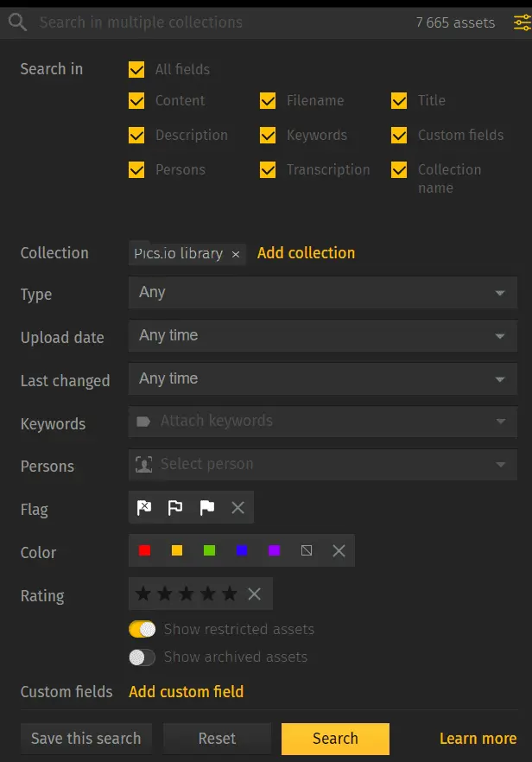Remove the Pics.io library collection chip

[236, 254]
